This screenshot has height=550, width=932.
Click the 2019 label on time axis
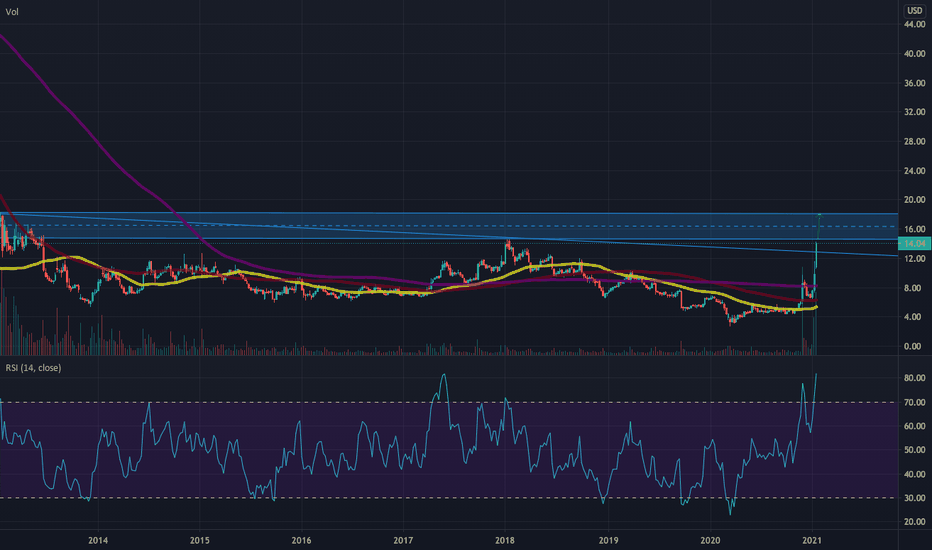click(x=608, y=540)
